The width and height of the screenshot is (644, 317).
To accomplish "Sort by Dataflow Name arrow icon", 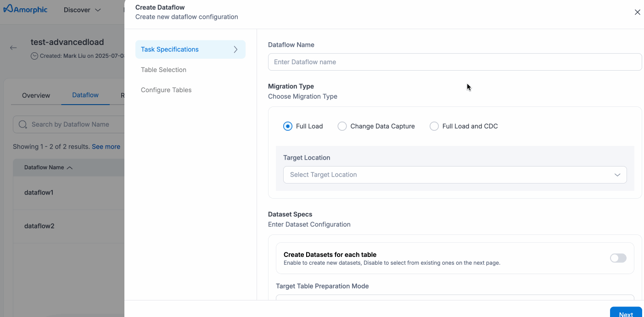I will [70, 168].
